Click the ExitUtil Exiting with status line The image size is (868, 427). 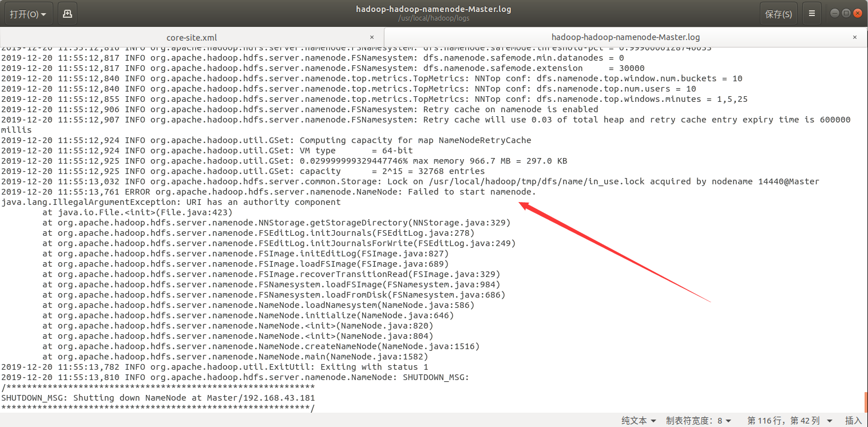point(229,366)
